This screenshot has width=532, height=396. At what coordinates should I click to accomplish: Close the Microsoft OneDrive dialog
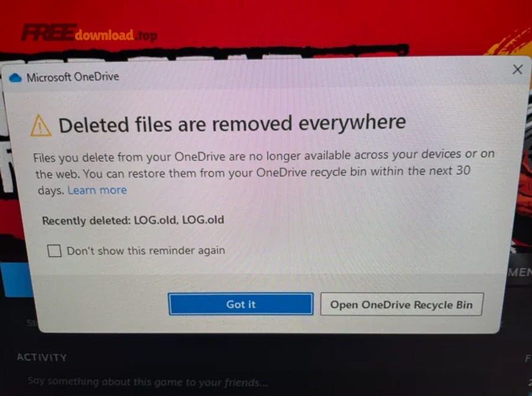[x=517, y=70]
